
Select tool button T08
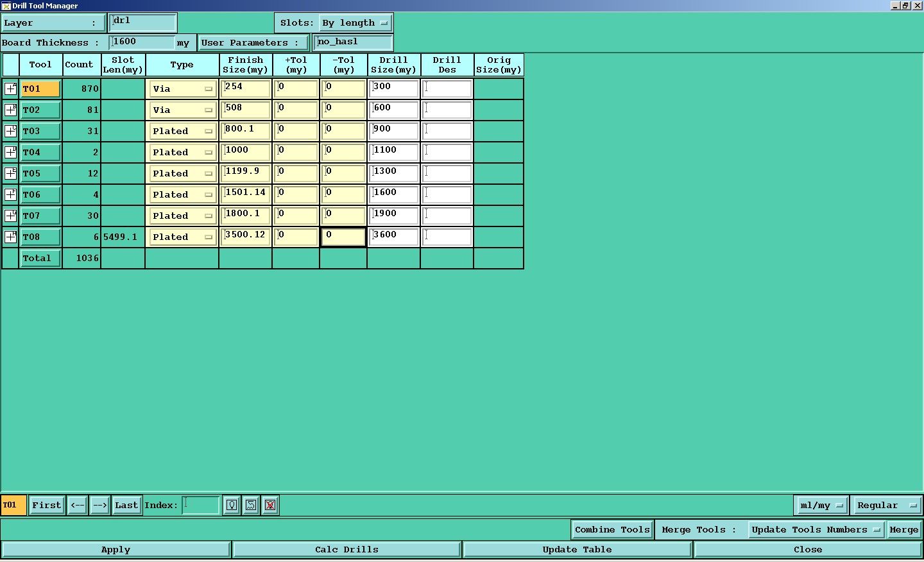click(40, 237)
